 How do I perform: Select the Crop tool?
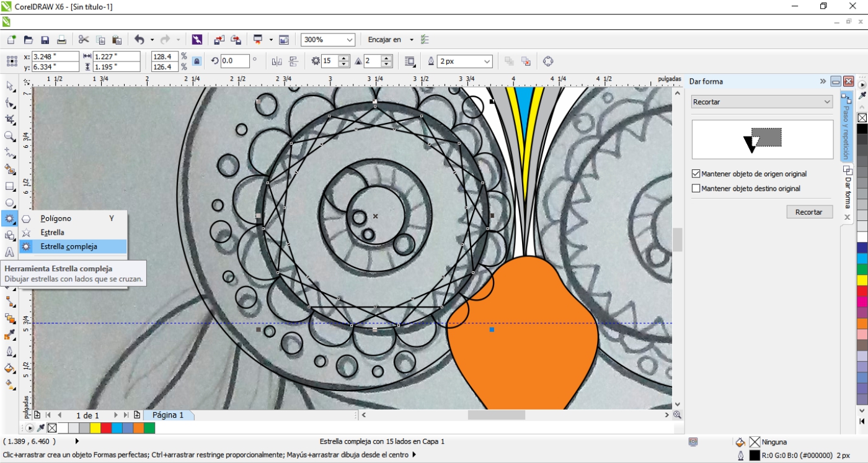coord(10,119)
